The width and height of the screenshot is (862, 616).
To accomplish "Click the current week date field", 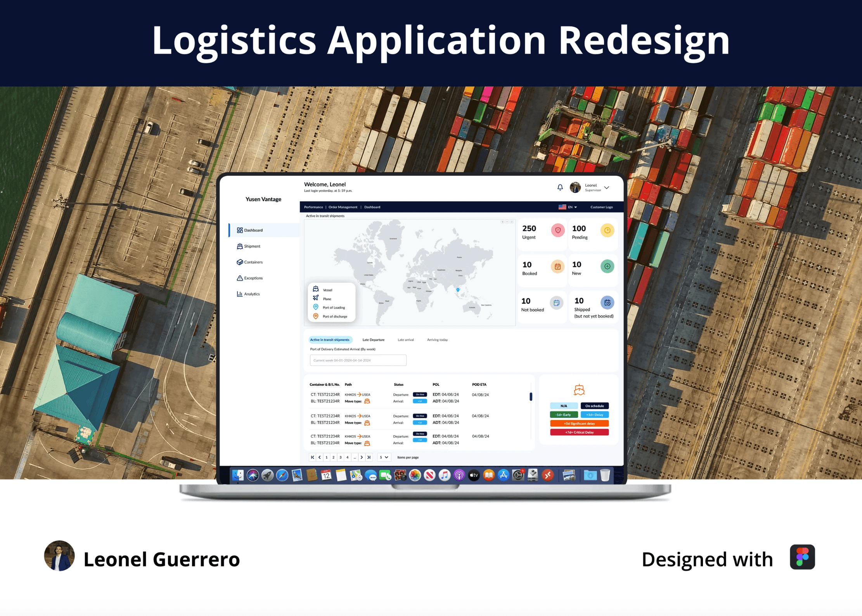I will (358, 360).
